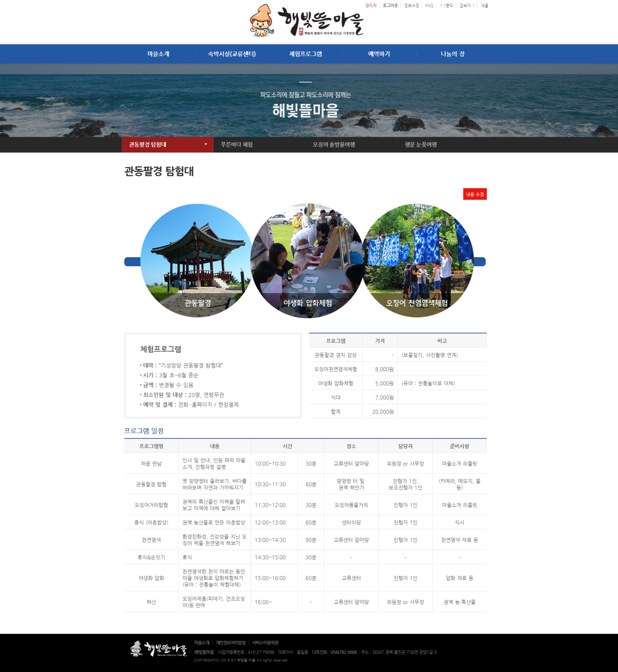618x672 pixels.
Task: Switch to the 오징어 솔방울여행 tab
Action: (x=334, y=145)
